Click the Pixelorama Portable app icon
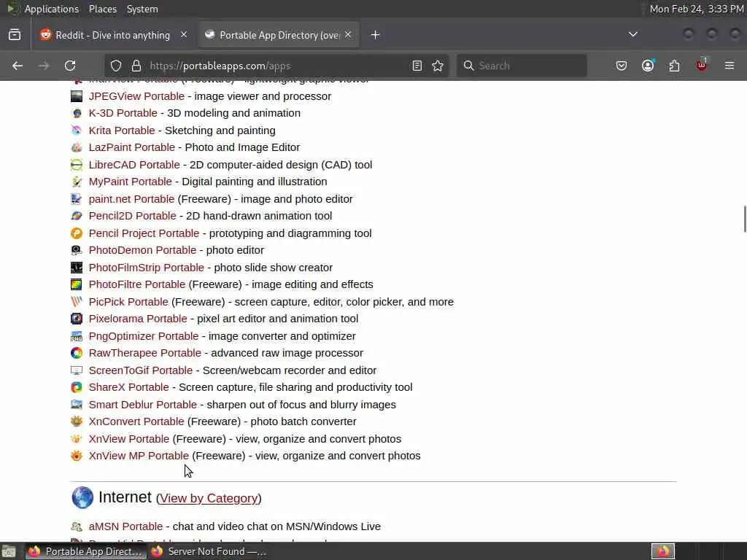This screenshot has height=560, width=747. (76, 319)
